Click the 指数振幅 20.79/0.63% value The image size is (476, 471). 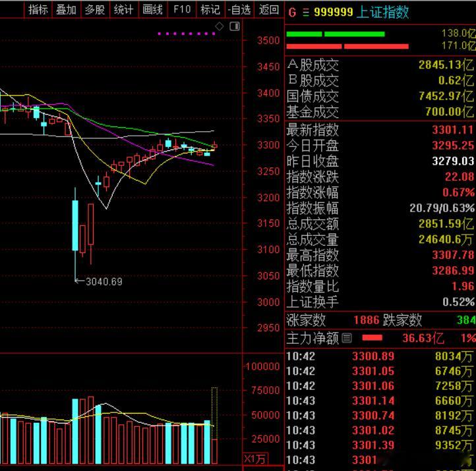[442, 208]
